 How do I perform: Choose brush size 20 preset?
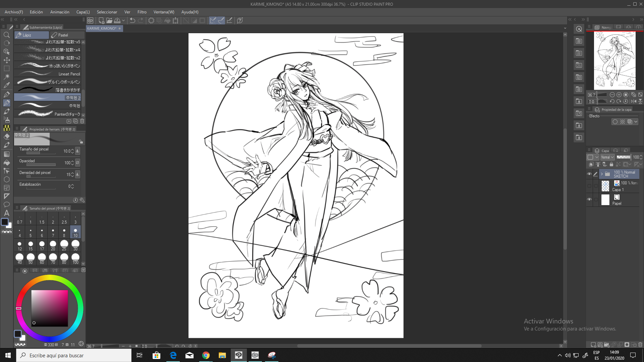[53, 245]
